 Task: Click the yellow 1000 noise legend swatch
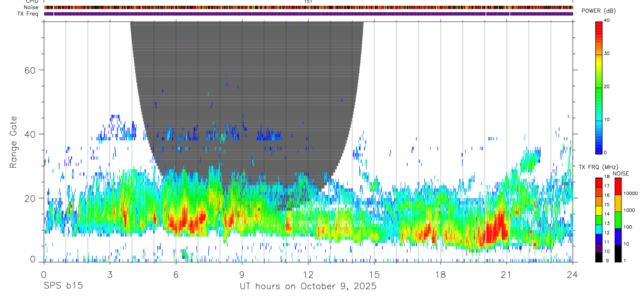click(x=618, y=203)
